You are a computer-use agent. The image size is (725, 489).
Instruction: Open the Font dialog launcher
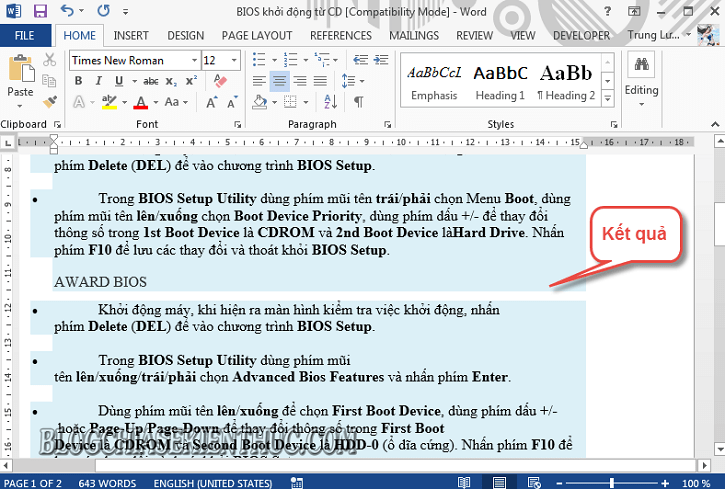237,124
